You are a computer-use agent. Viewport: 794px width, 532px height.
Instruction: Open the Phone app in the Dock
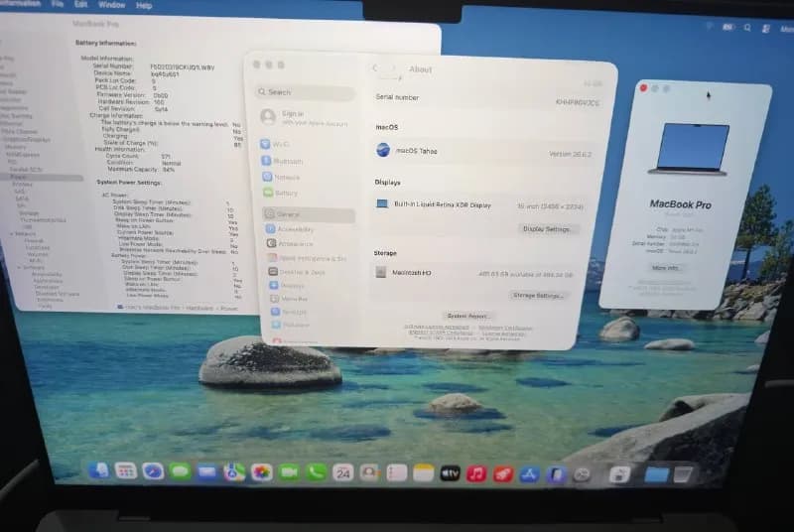point(317,472)
